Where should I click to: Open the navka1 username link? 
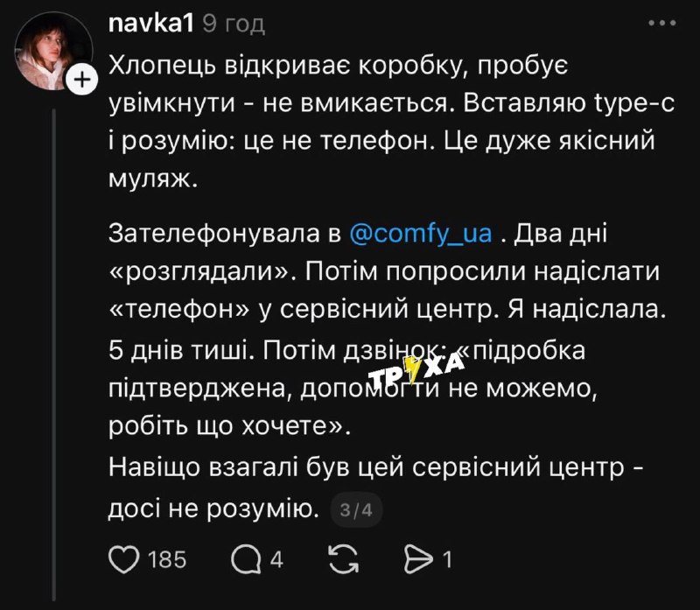click(x=150, y=25)
